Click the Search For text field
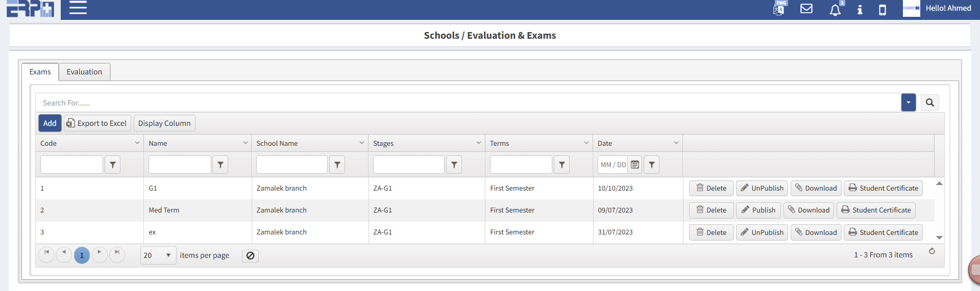Image resolution: width=980 pixels, height=291 pixels. [459, 102]
